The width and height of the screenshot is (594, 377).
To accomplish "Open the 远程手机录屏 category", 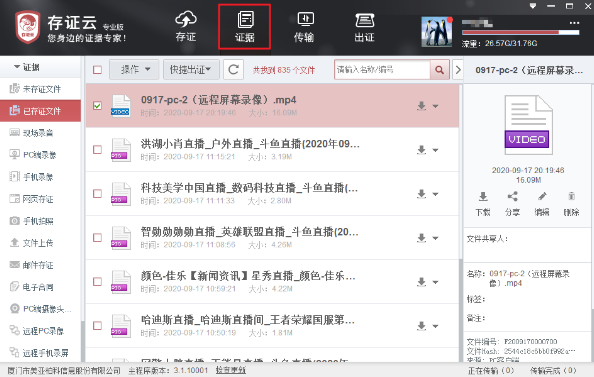I will (41, 353).
